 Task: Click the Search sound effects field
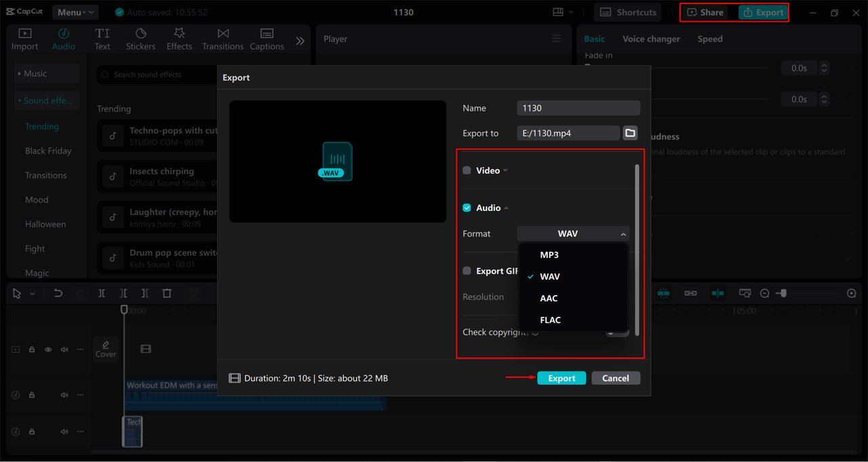[x=157, y=75]
